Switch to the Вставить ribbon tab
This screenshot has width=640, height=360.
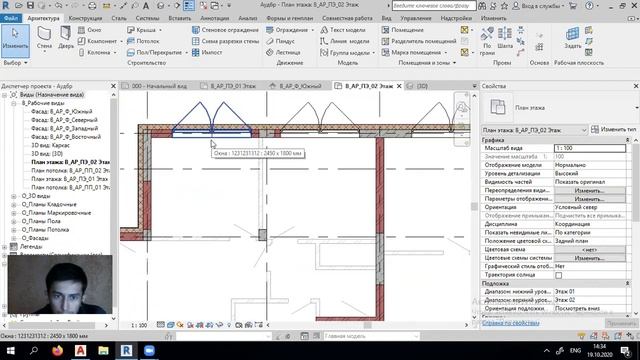(x=179, y=18)
